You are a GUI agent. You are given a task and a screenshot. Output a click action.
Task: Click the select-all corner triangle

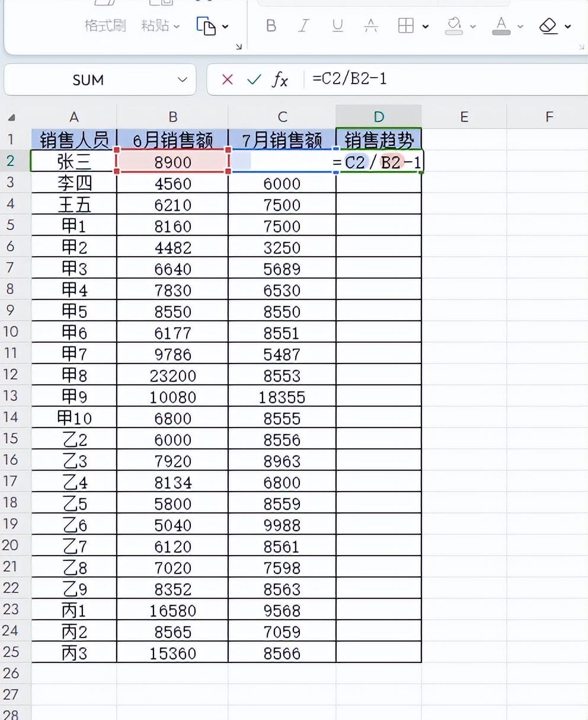(12, 117)
